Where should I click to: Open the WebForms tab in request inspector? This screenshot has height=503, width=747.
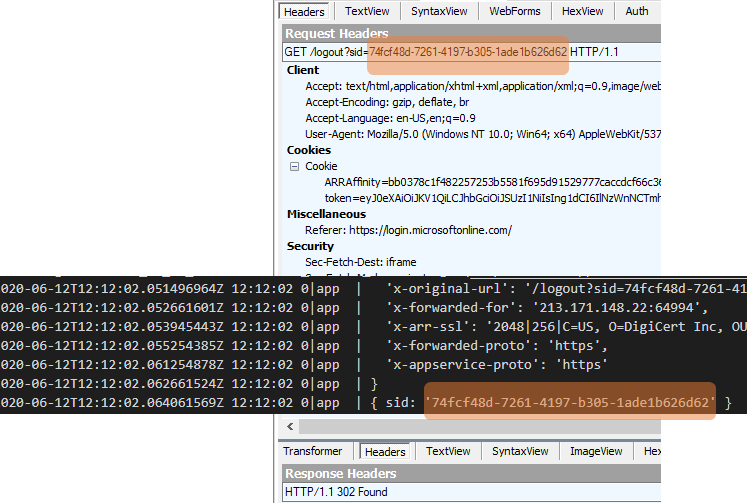pos(515,12)
